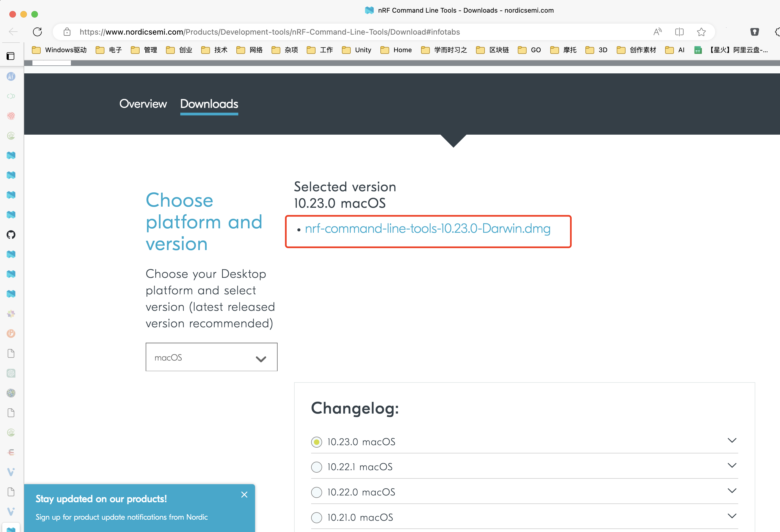Viewport: 780px width, 532px height.
Task: Select the 10.22.0 macOS radio button
Action: pyautogui.click(x=317, y=492)
